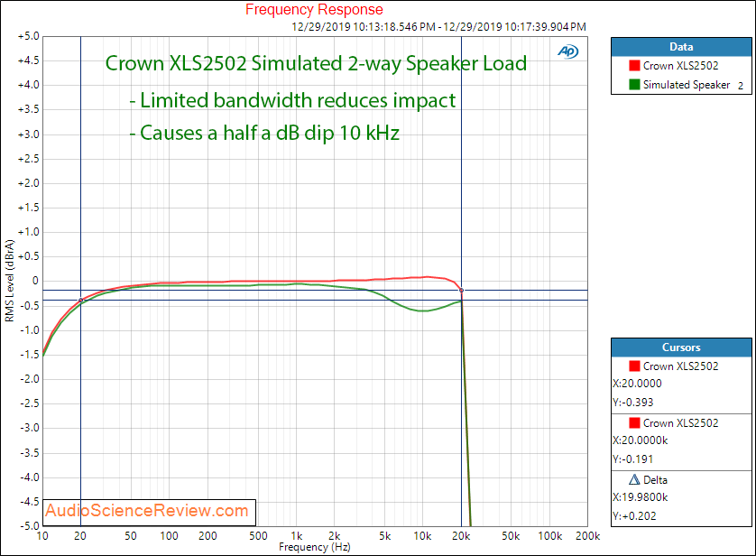The height and width of the screenshot is (556, 756).
Task: Click "Crown XLS2502" label in the Data legend
Action: pyautogui.click(x=680, y=66)
